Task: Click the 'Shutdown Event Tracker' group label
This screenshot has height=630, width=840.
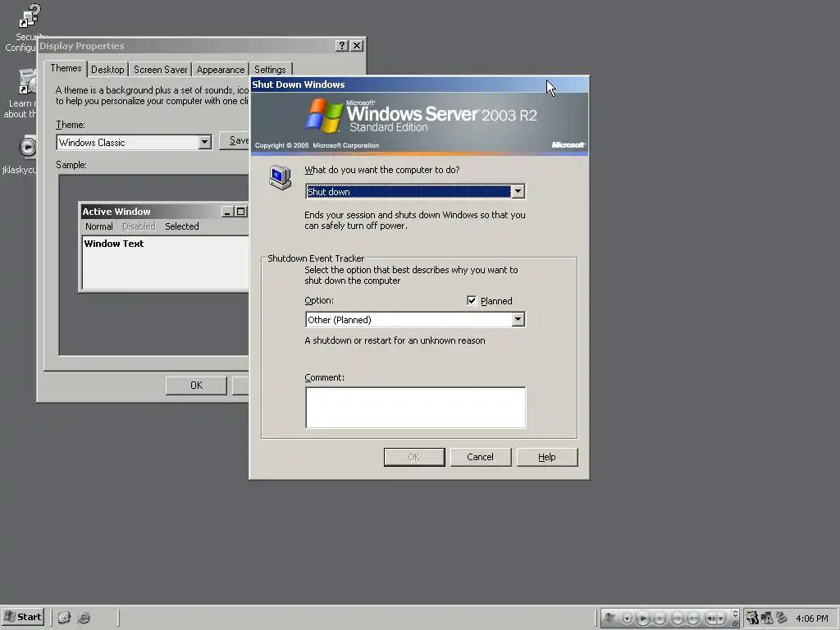Action: pyautogui.click(x=316, y=258)
